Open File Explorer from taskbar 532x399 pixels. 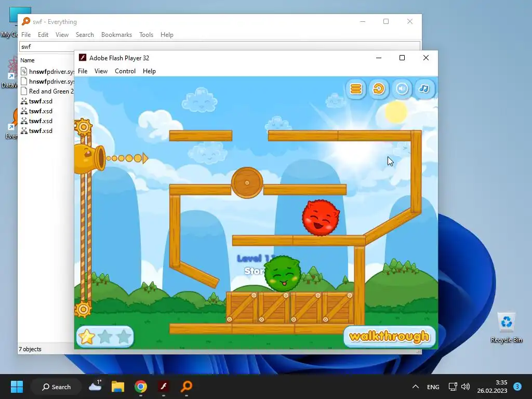118,387
